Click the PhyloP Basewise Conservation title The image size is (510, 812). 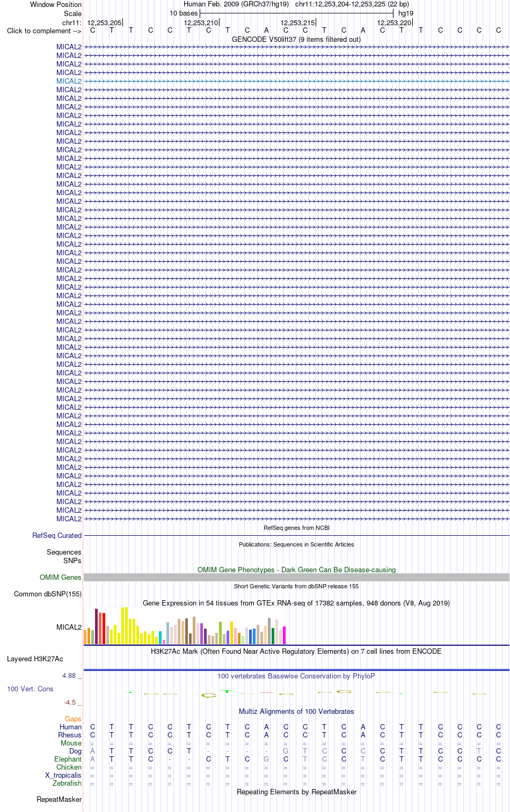[x=296, y=676]
